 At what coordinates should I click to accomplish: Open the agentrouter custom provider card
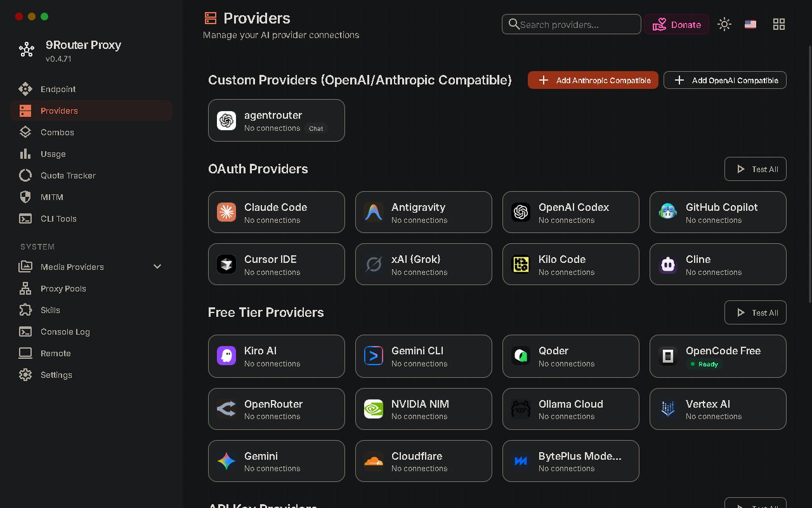pyautogui.click(x=277, y=120)
